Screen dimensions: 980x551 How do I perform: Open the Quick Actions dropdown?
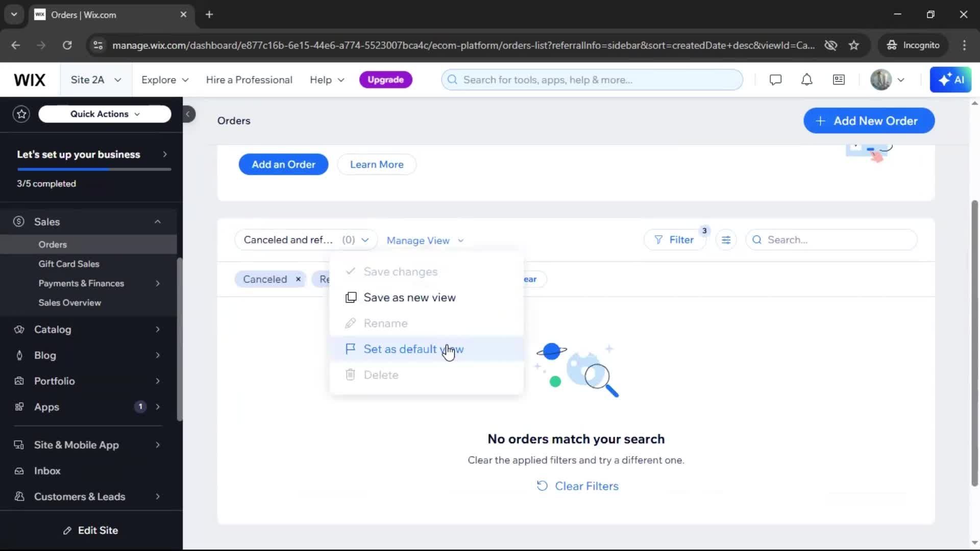pos(105,114)
